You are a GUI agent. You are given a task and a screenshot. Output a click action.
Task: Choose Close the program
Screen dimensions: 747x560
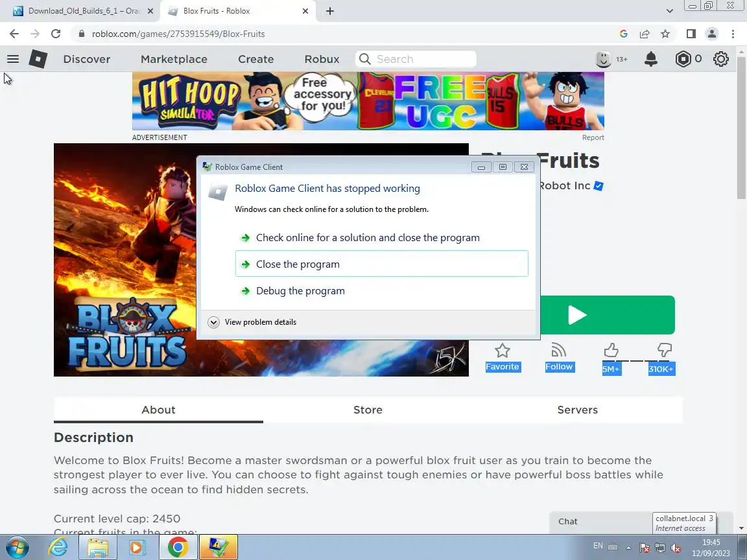click(381, 264)
